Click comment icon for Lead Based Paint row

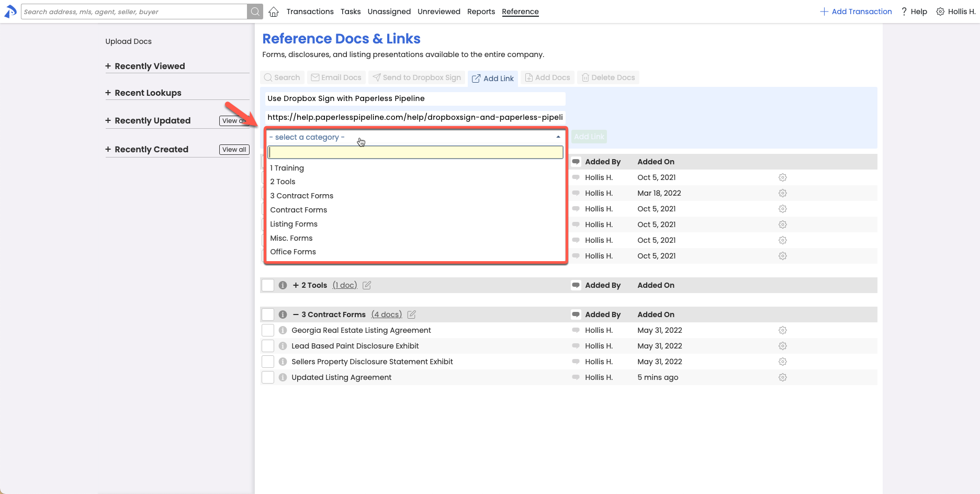pyautogui.click(x=576, y=346)
